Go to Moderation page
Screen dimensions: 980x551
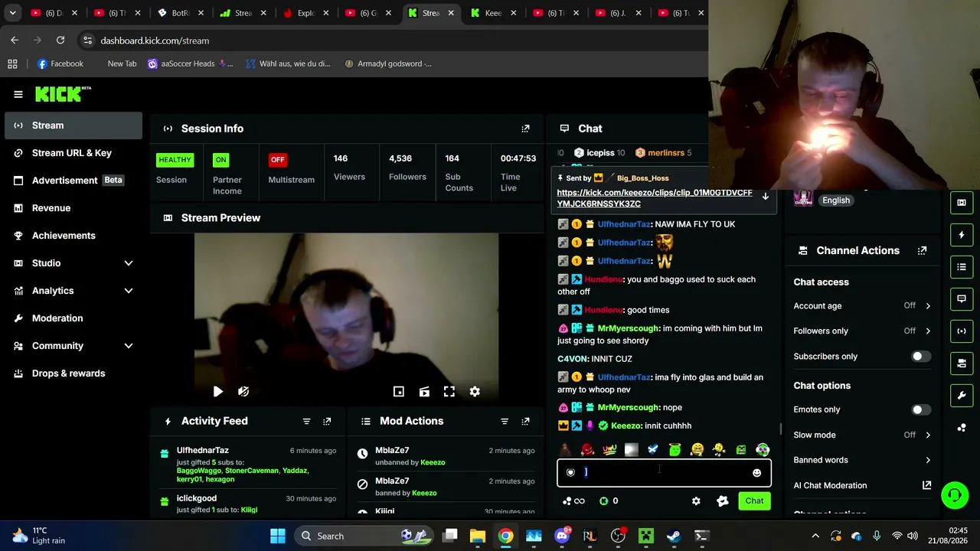coord(73,318)
